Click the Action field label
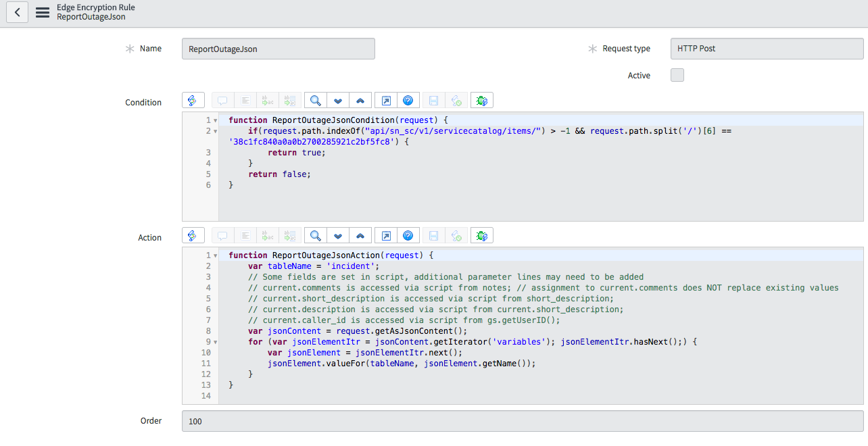The width and height of the screenshot is (868, 446). 150,238
